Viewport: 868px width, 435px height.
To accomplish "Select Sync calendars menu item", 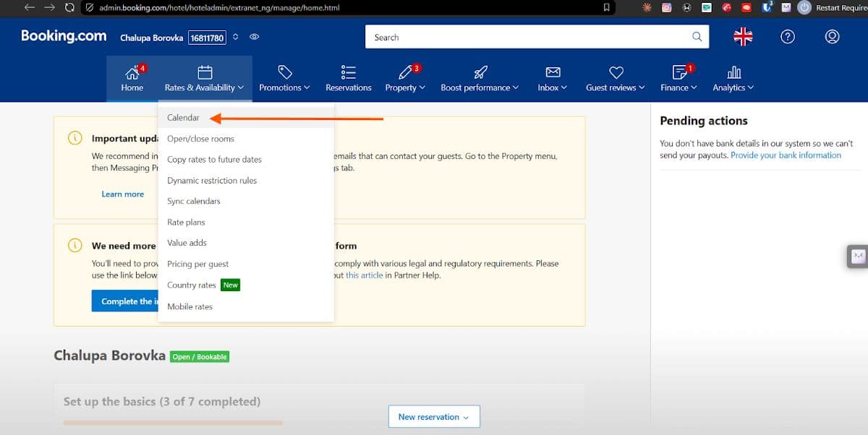I will (x=246, y=202).
